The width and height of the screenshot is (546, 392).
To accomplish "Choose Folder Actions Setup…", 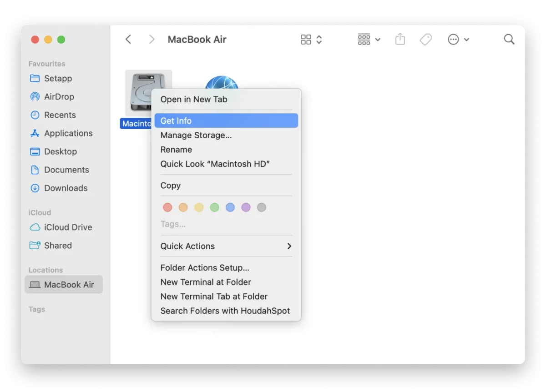I will [x=226, y=268].
